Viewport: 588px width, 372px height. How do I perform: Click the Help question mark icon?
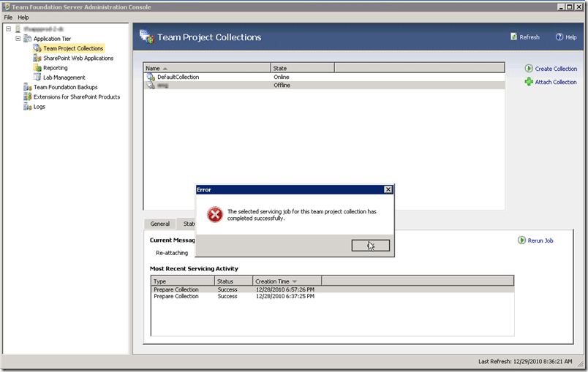coord(559,37)
